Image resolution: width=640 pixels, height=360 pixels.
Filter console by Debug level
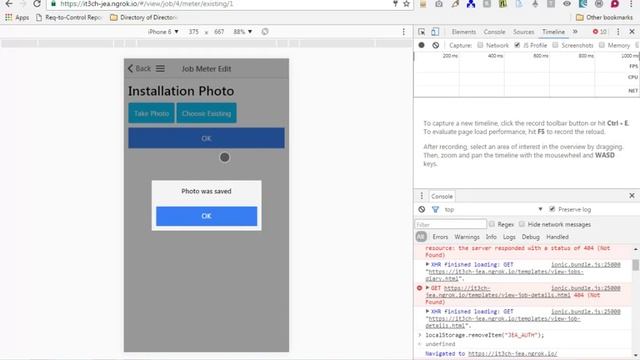click(531, 237)
